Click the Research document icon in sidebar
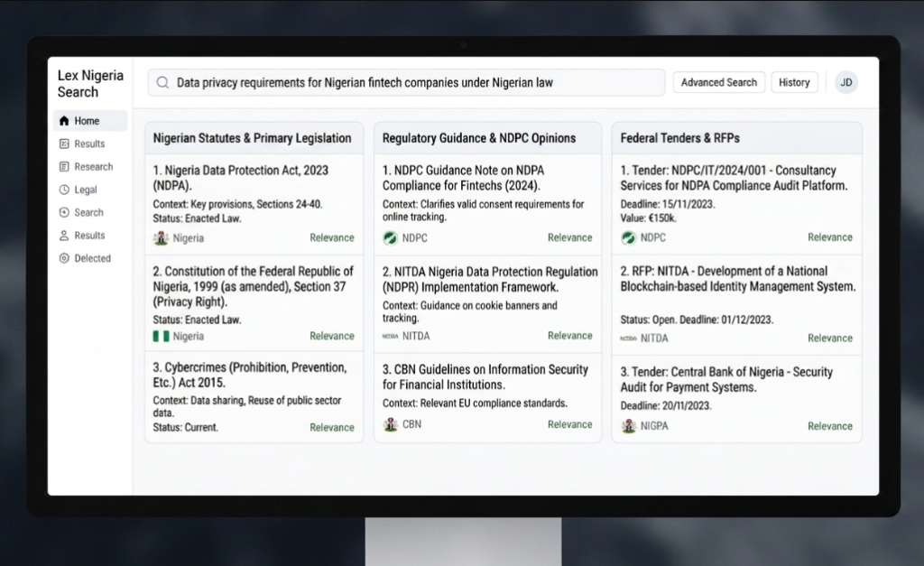The height and width of the screenshot is (566, 924). coord(64,167)
